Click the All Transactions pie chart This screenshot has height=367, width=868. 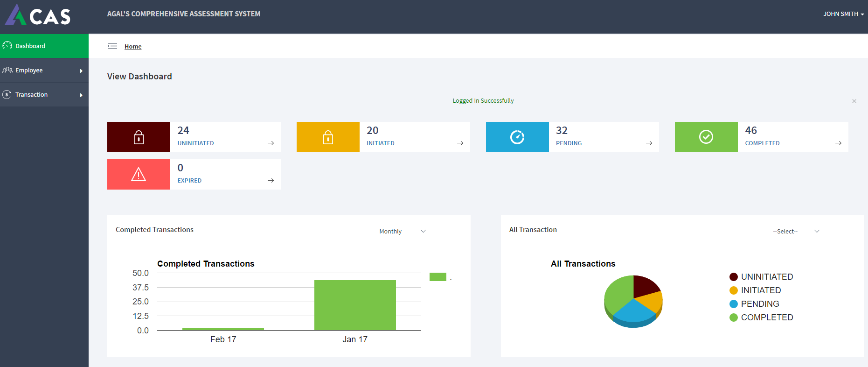coord(633,301)
